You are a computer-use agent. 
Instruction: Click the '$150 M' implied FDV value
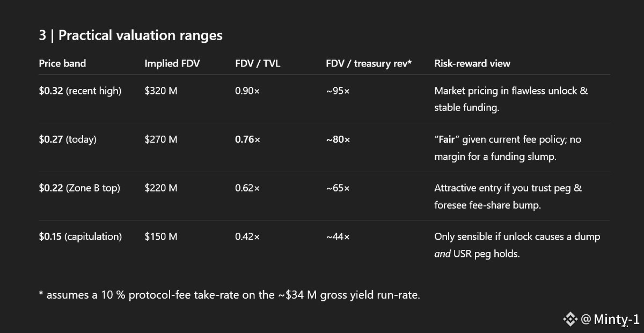(161, 236)
